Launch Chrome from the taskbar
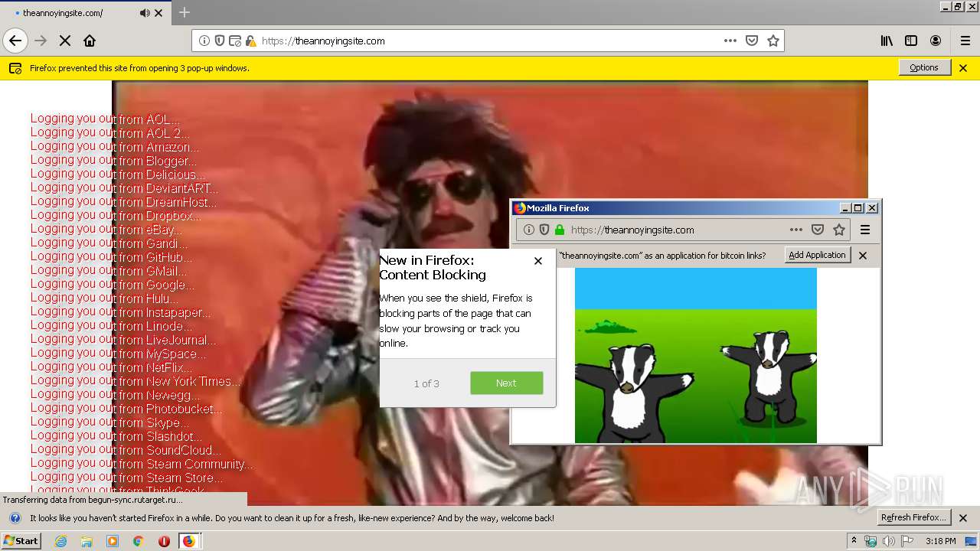980x551 pixels. tap(138, 541)
